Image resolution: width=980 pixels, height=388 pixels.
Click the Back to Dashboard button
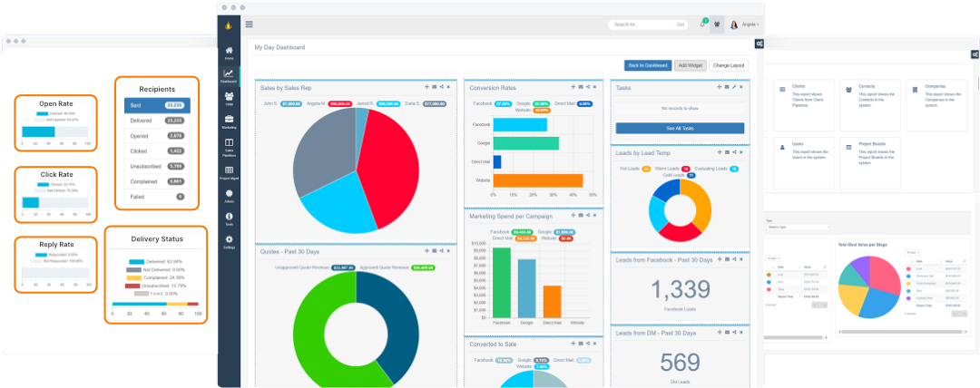tap(648, 65)
